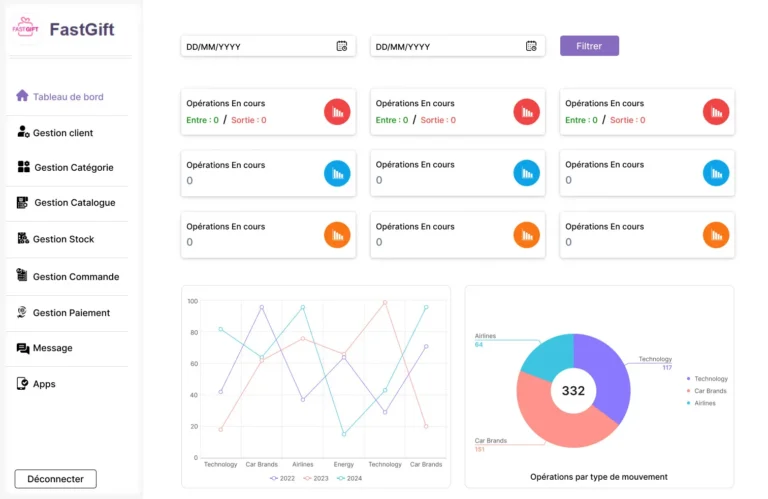
Task: Click the first DD/MM/YYYY date input field
Action: tap(268, 46)
